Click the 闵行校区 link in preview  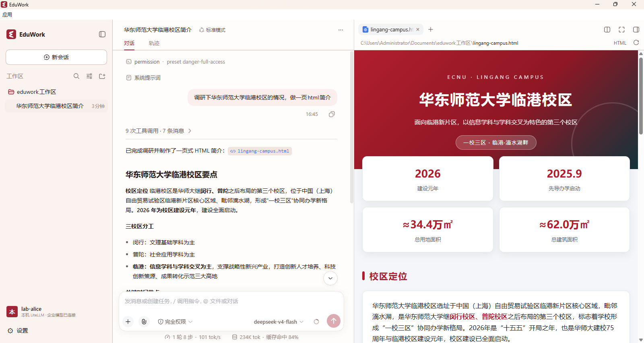click(462, 317)
